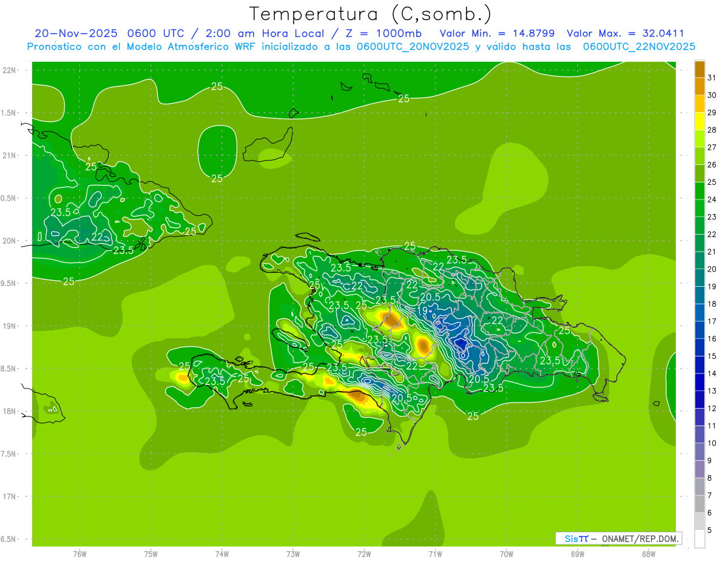The width and height of the screenshot is (728, 562).
Task: Select 'Valor Max. = 32.0411' text
Action: tap(626, 34)
